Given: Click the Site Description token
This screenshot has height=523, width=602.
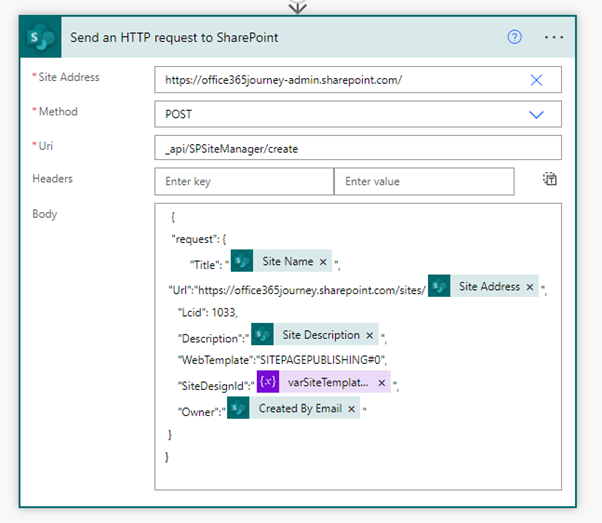Looking at the screenshot, I should click(315, 334).
